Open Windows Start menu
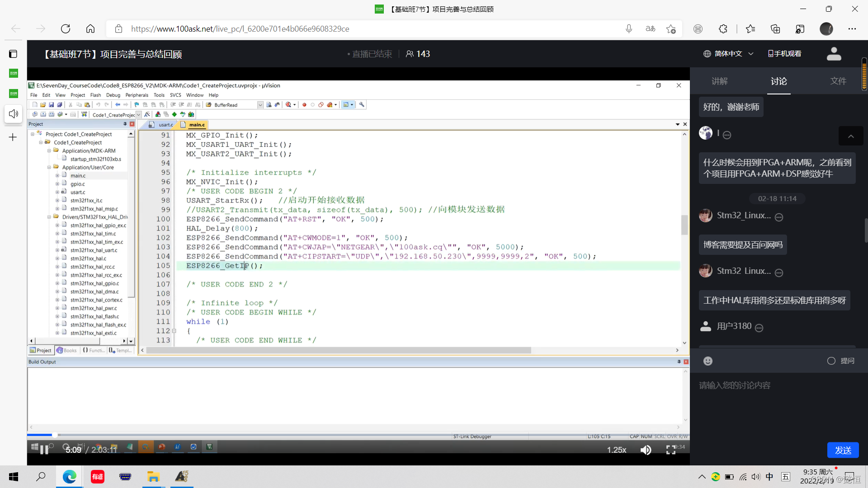The height and width of the screenshot is (488, 868). click(x=14, y=476)
